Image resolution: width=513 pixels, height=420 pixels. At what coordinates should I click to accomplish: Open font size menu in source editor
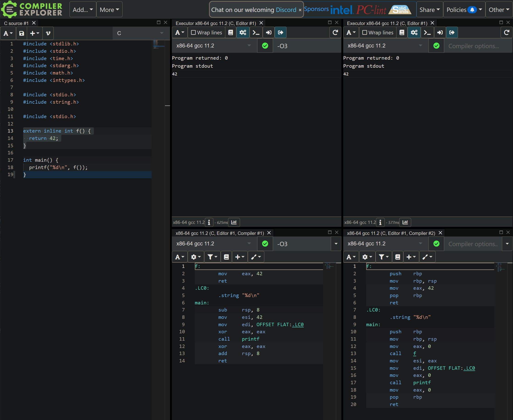click(8, 33)
